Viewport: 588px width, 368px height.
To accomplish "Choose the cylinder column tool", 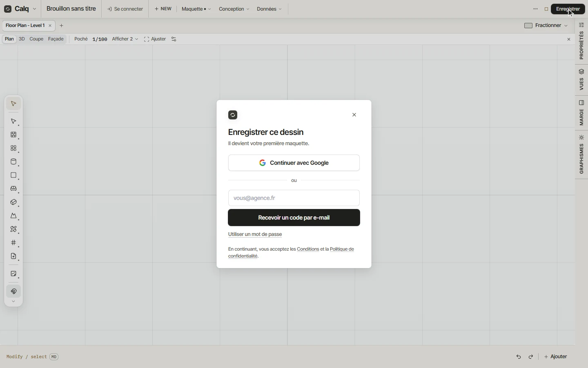I will [x=13, y=162].
